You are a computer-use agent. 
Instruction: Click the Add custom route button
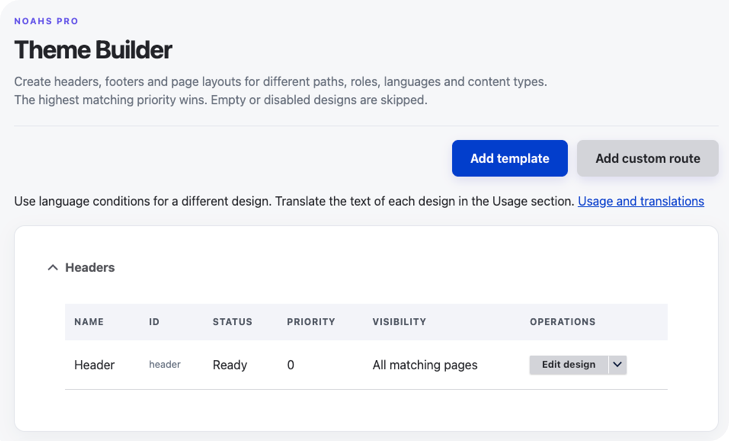point(648,158)
